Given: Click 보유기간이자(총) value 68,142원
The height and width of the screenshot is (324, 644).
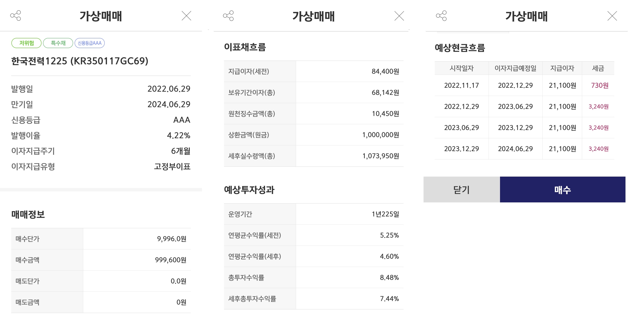Looking at the screenshot, I should (x=385, y=93).
